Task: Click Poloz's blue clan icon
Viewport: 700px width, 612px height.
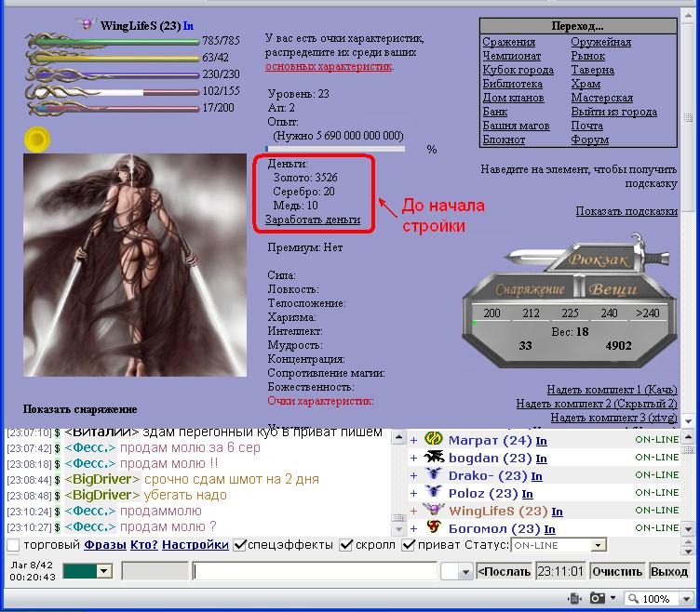Action: [x=433, y=492]
